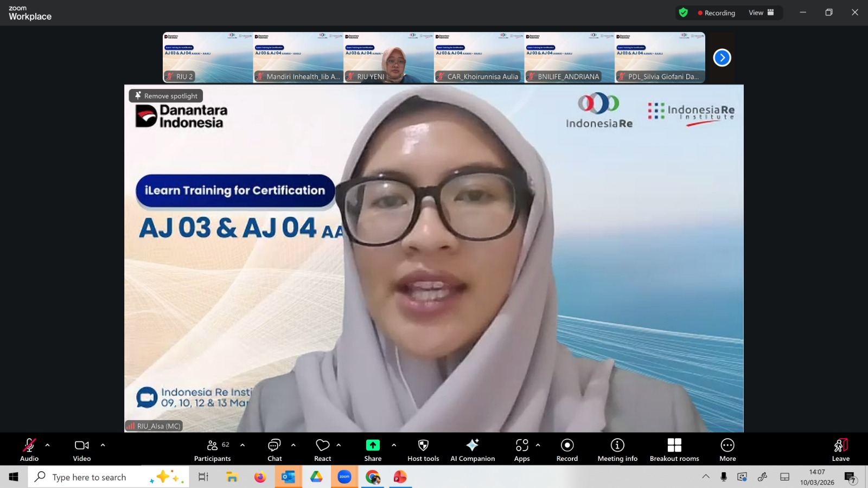This screenshot has width=868, height=488.
Task: Select RIU YENI participant thumbnail
Action: [x=388, y=57]
